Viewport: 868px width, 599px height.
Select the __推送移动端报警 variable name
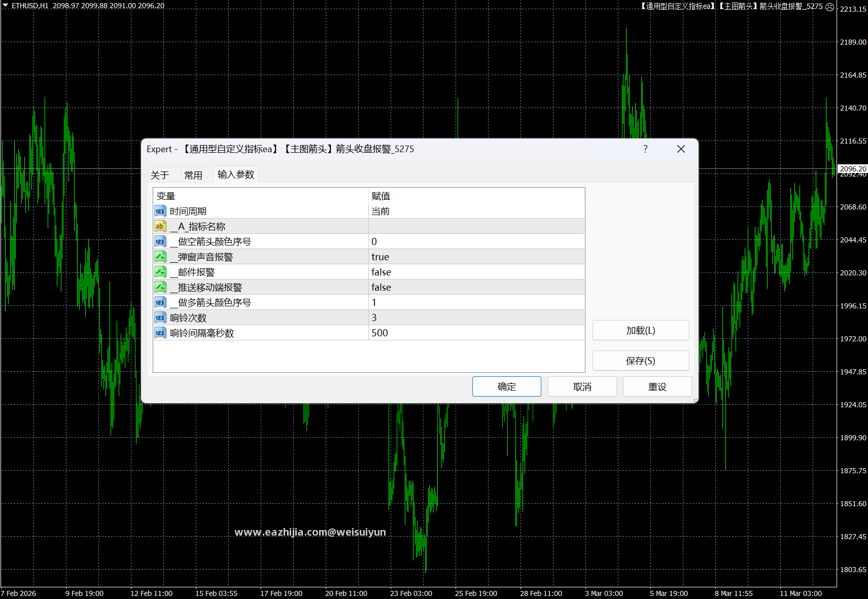(206, 287)
